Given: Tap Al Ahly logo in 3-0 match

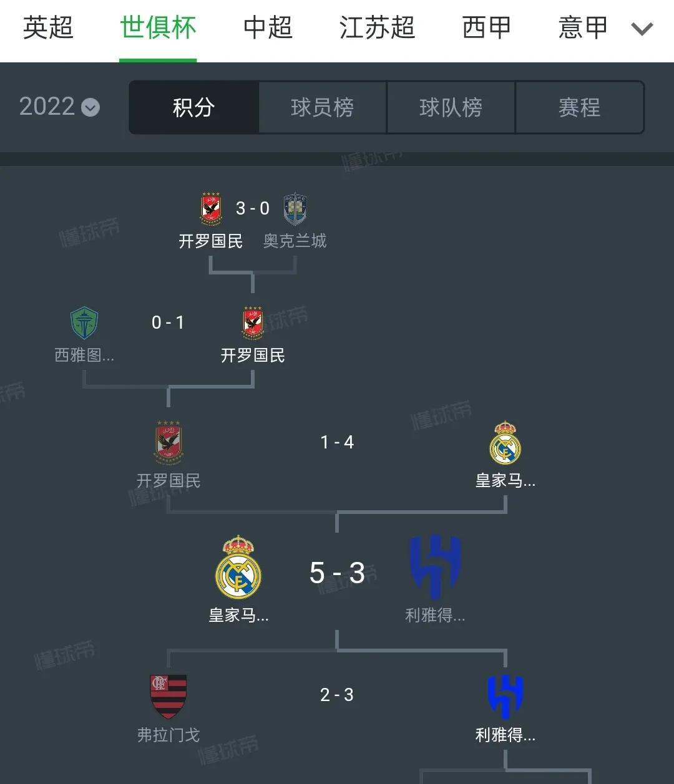Looking at the screenshot, I should click(211, 209).
